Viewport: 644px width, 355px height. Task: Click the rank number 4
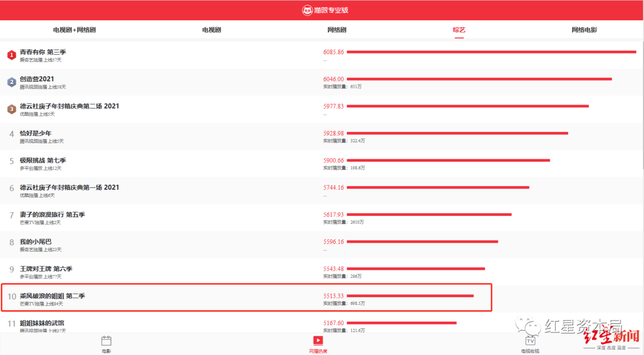tap(11, 134)
